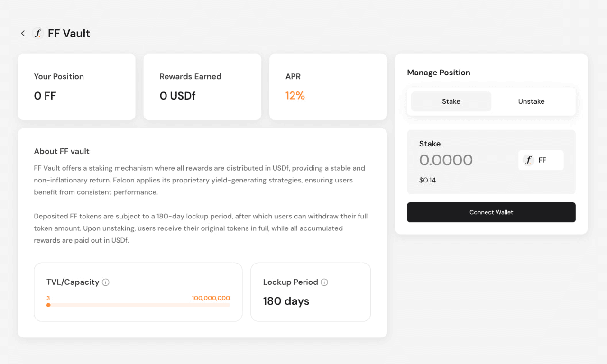Viewport: 607px width, 364px height.
Task: Click the FF Vault logo icon in the header
Action: click(x=37, y=33)
